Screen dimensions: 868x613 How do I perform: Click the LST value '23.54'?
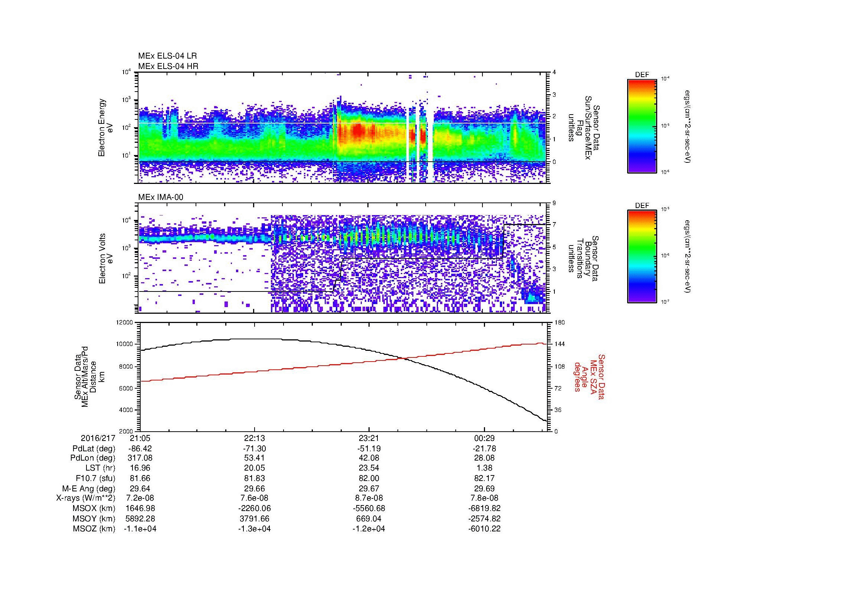[369, 468]
